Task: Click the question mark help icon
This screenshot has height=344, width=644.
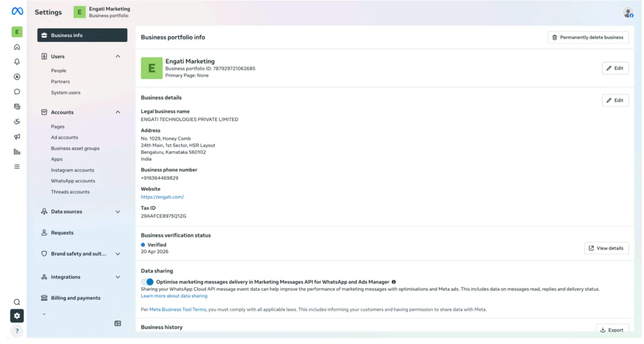Action: (x=17, y=331)
